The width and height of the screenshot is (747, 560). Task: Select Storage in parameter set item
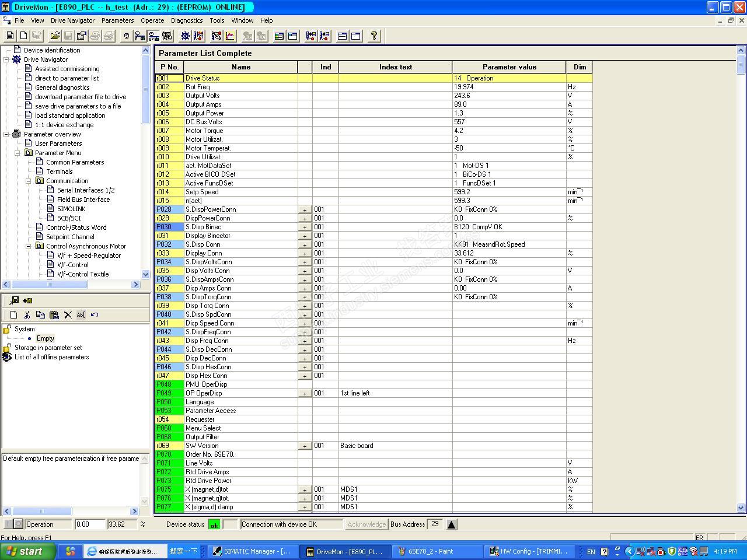point(48,348)
